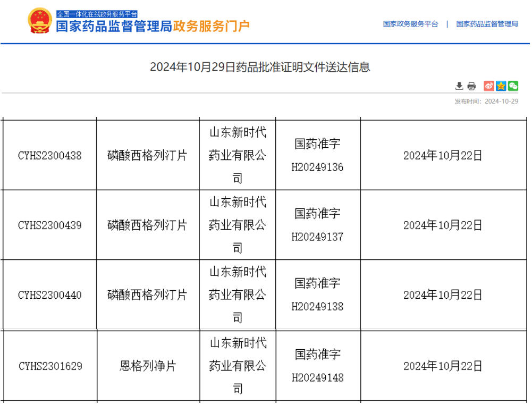The width and height of the screenshot is (532, 404).
Task: Click company name in CYHS2300438 row
Action: pyautogui.click(x=238, y=156)
